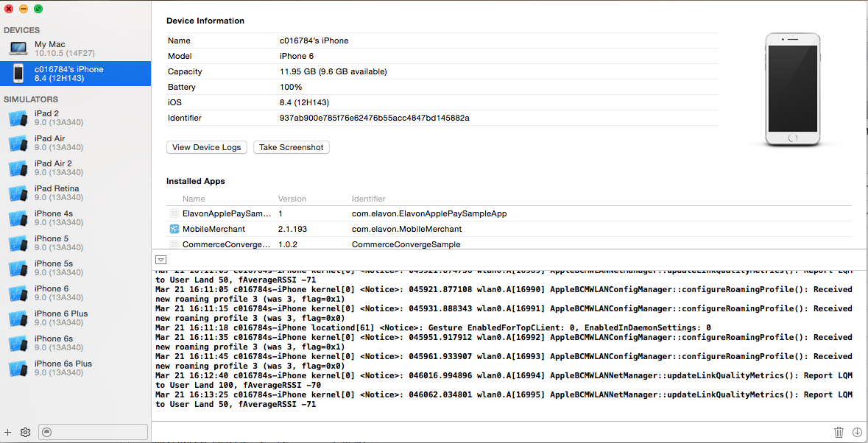Click the iPhone 5s simulator icon

click(18, 269)
